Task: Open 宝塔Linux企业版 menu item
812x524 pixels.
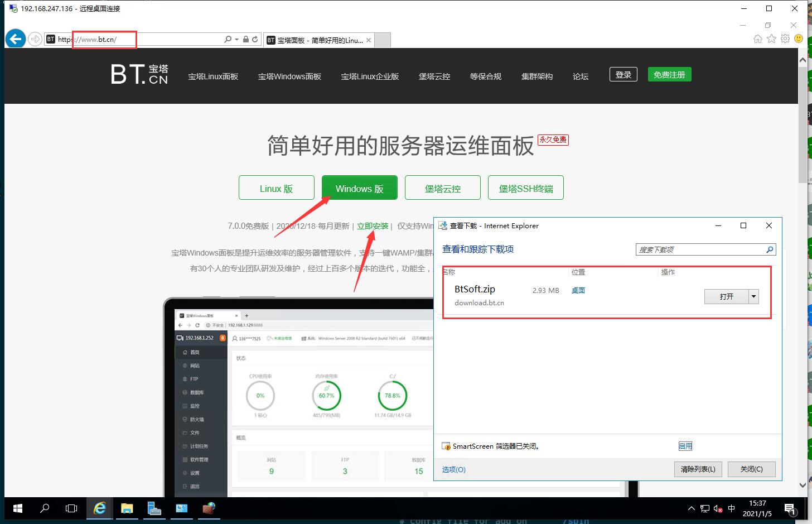Action: 370,76
